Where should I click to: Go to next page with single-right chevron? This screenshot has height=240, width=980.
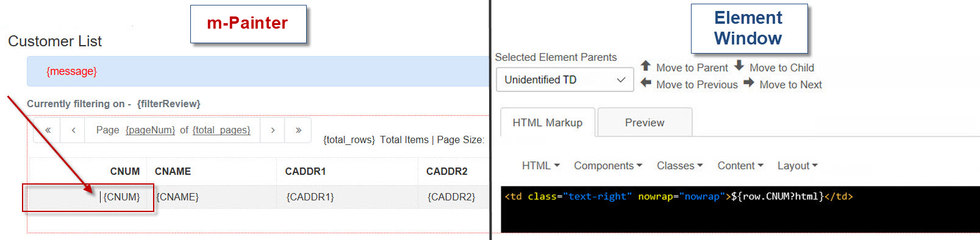coord(273,130)
